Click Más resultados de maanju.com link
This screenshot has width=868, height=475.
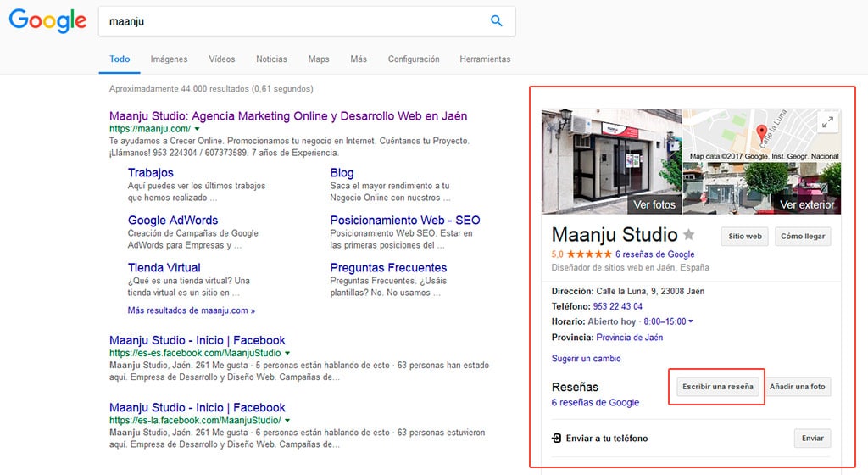191,310
